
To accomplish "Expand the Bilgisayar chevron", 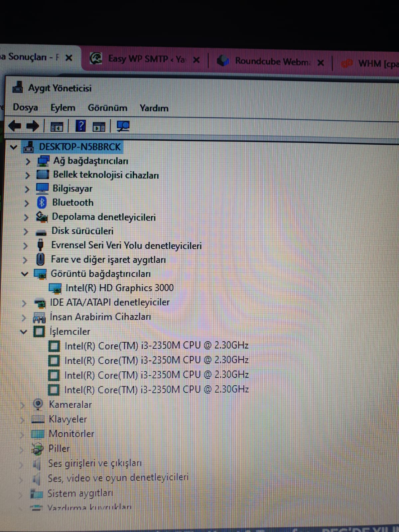I will 27,189.
